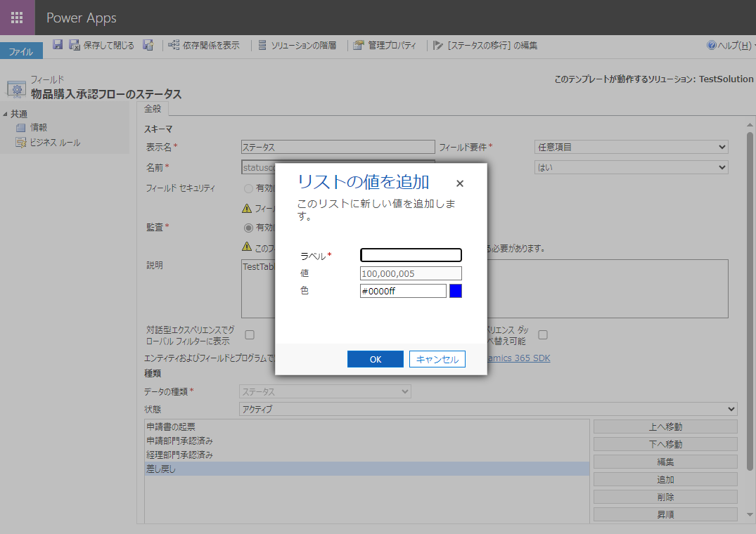This screenshot has width=756, height=534.
Task: Click the 色 hex code field
Action: pos(403,291)
